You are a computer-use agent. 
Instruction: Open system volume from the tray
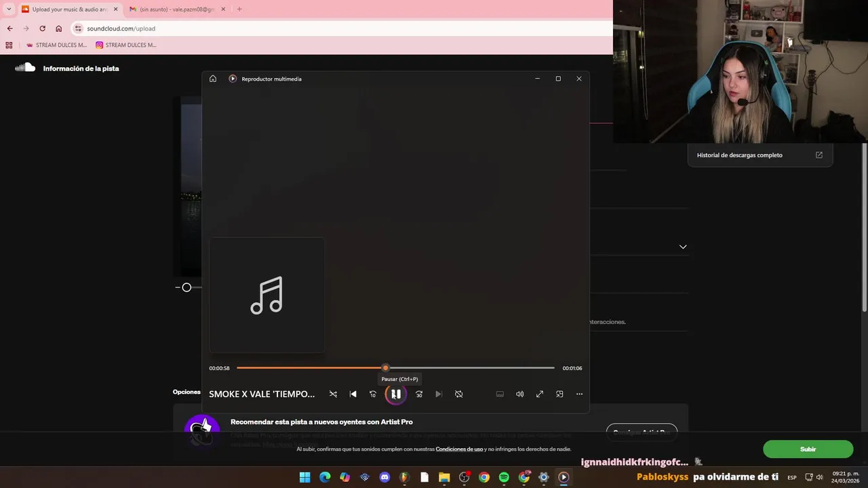[x=819, y=477]
